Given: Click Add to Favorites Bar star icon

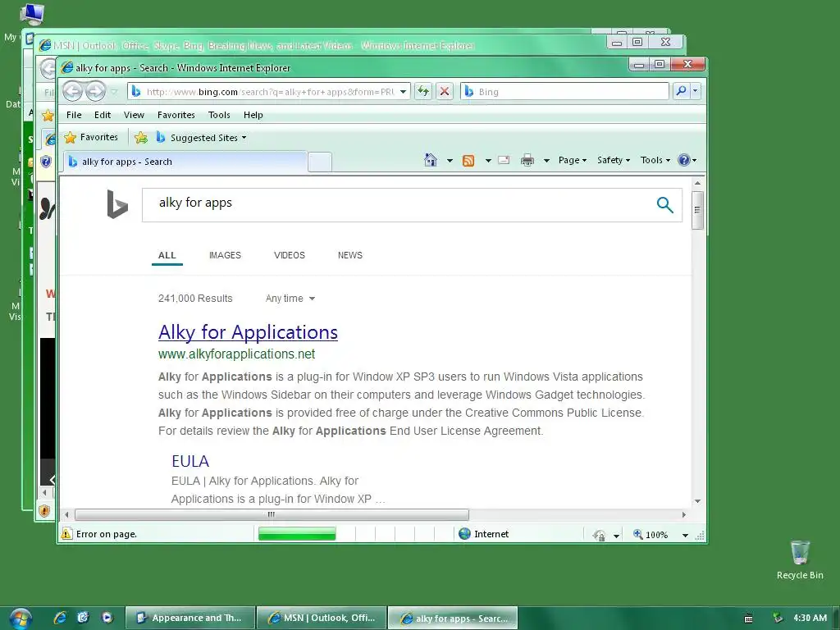Looking at the screenshot, I should (141, 138).
